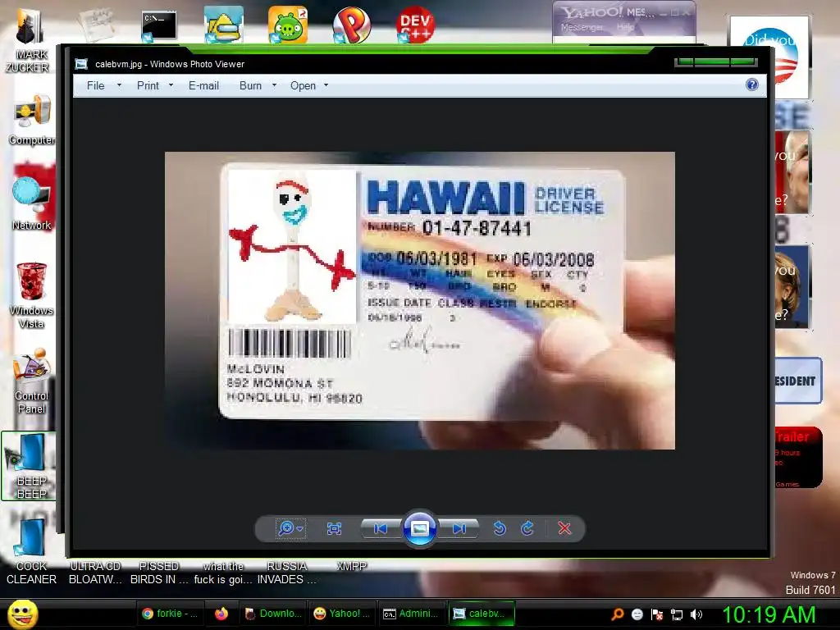Switch to the Admini... command prompt taskbar button
The width and height of the screenshot is (840, 630).
tap(412, 614)
